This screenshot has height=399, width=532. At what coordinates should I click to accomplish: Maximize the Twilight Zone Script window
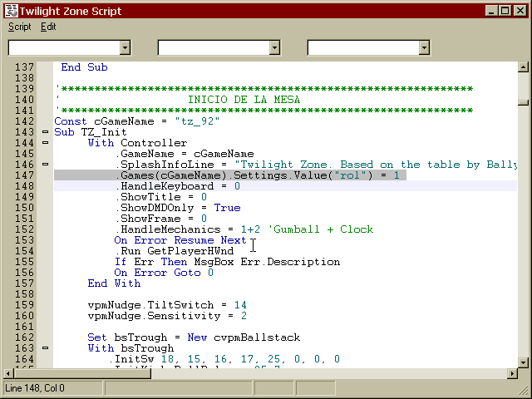(x=505, y=11)
